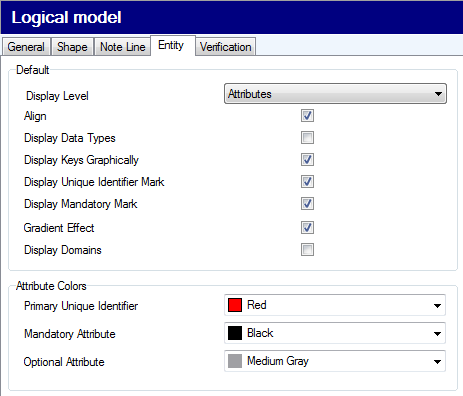
Task: Open Primary Unique Identifier color dropdown
Action: point(335,305)
